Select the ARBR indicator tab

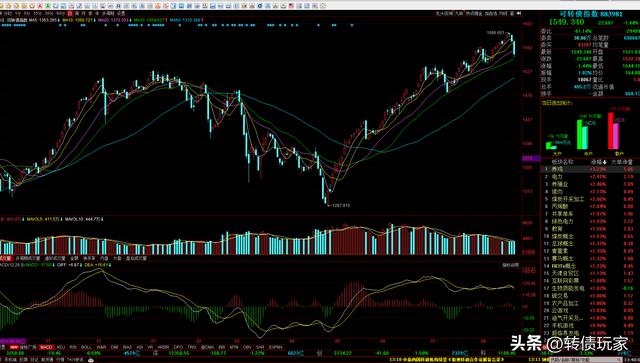pyautogui.click(x=163, y=347)
